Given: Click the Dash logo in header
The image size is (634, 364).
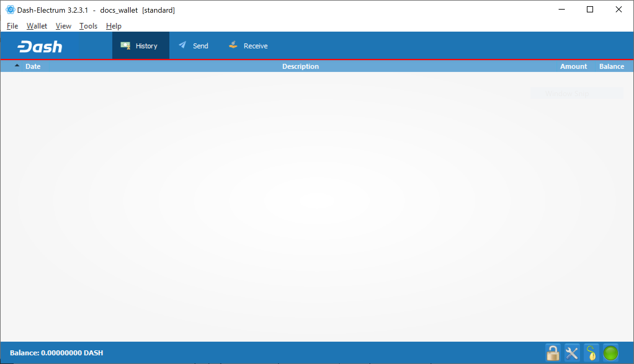Looking at the screenshot, I should (x=40, y=47).
